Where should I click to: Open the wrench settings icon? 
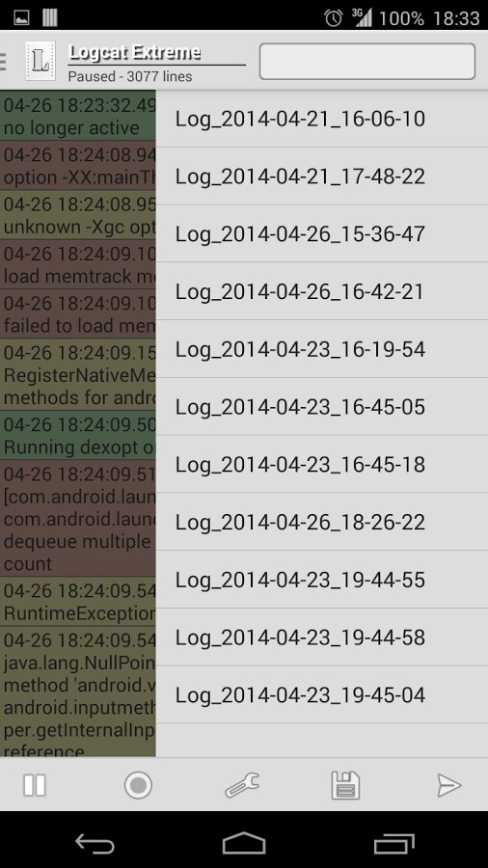[242, 785]
